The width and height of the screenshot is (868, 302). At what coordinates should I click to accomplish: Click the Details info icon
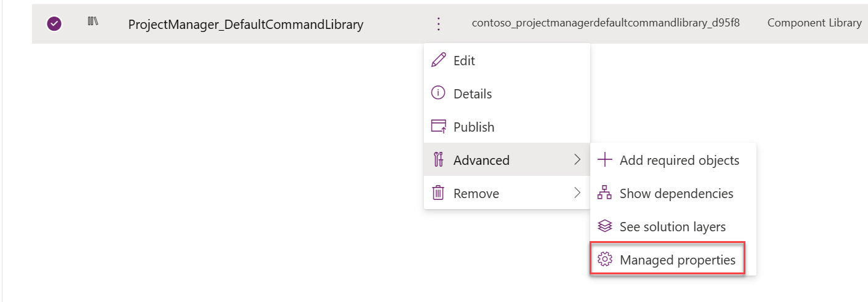(439, 93)
